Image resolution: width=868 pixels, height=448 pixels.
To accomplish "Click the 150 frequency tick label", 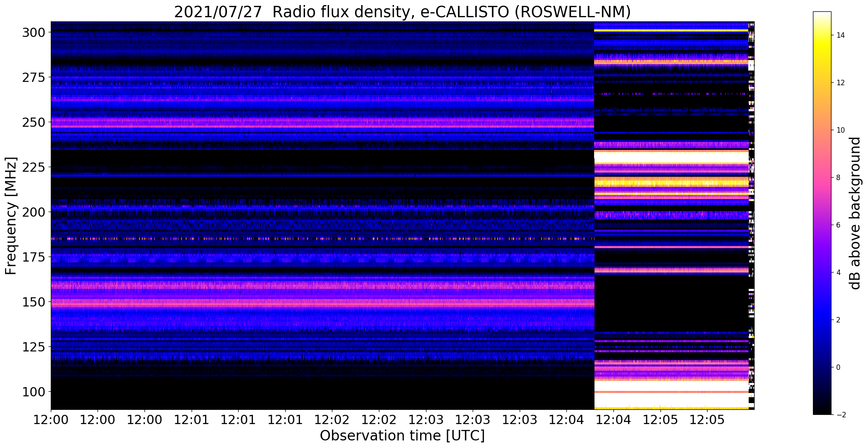I will tap(34, 302).
